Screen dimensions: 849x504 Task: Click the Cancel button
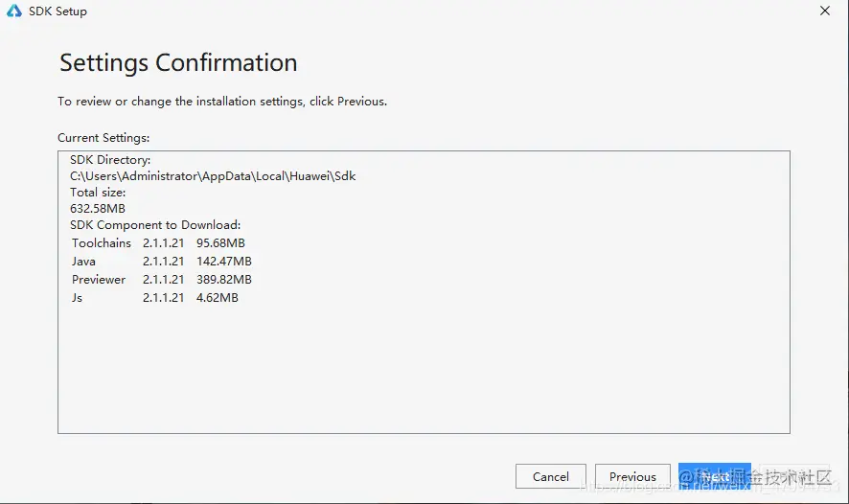click(551, 476)
